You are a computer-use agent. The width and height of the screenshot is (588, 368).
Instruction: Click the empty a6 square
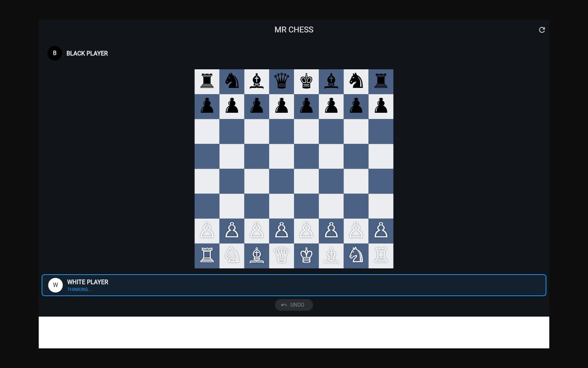coord(207,131)
